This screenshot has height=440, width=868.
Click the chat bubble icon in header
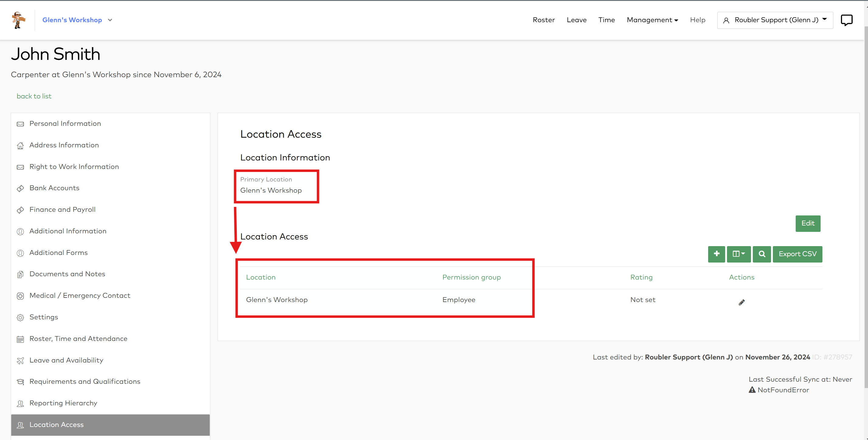point(846,20)
